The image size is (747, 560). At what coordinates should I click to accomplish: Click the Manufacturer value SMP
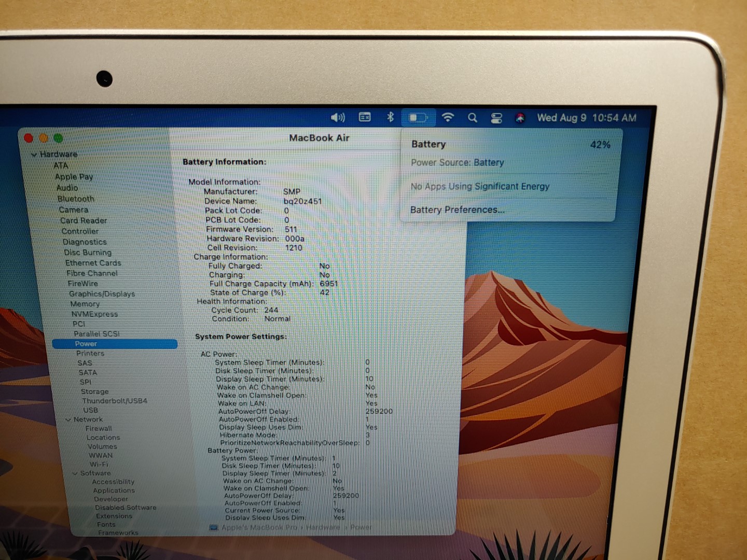point(292,191)
